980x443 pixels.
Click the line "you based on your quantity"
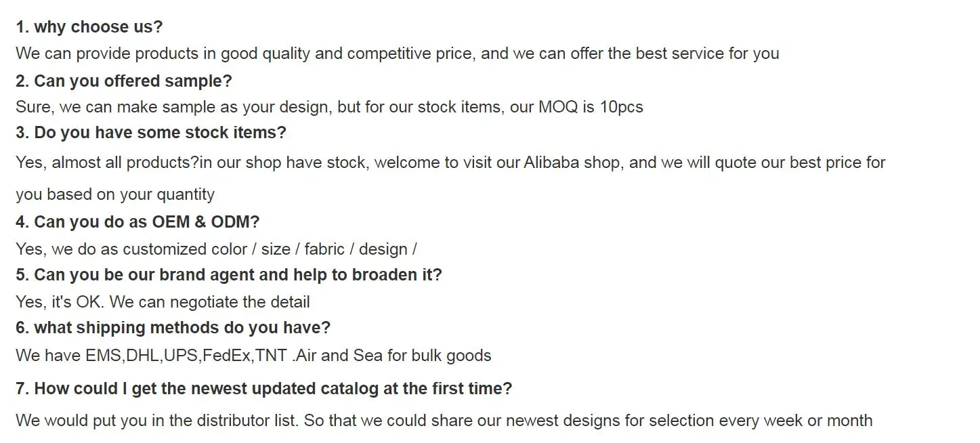(x=115, y=194)
